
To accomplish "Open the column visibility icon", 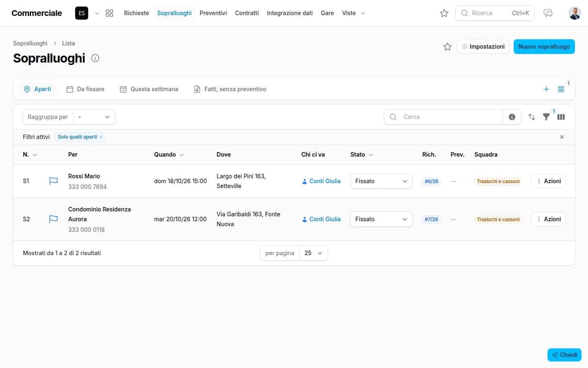I will [561, 117].
